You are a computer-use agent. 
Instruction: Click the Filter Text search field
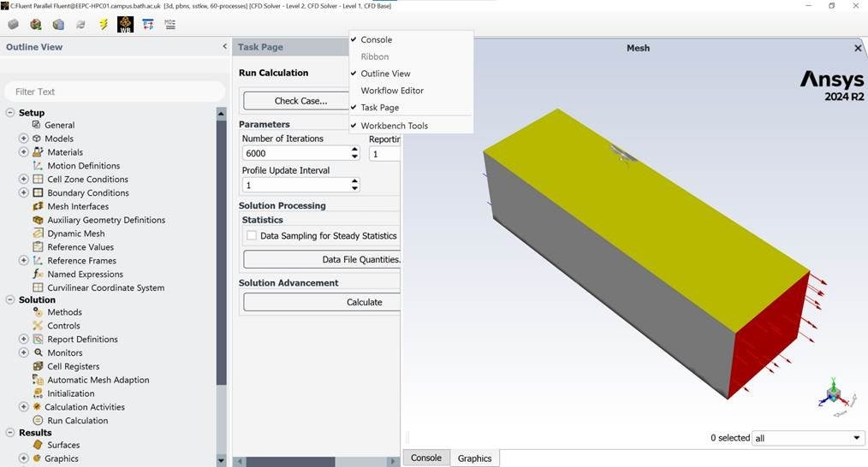click(115, 92)
